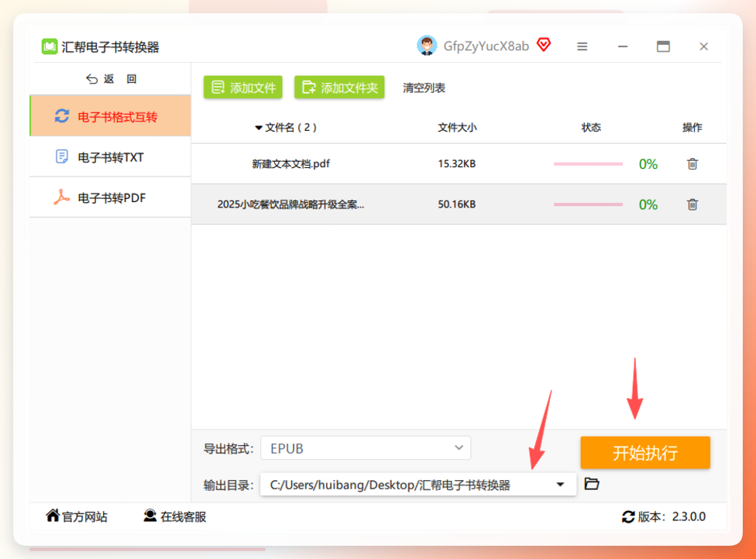This screenshot has height=559, width=756.
Task: Click the 0% status of 新建文本文档.pdf
Action: coord(648,164)
